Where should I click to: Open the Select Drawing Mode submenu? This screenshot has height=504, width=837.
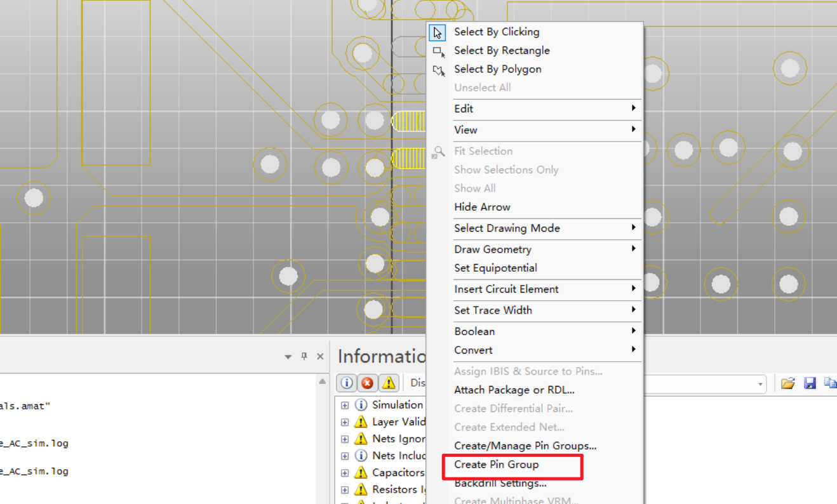coord(535,228)
